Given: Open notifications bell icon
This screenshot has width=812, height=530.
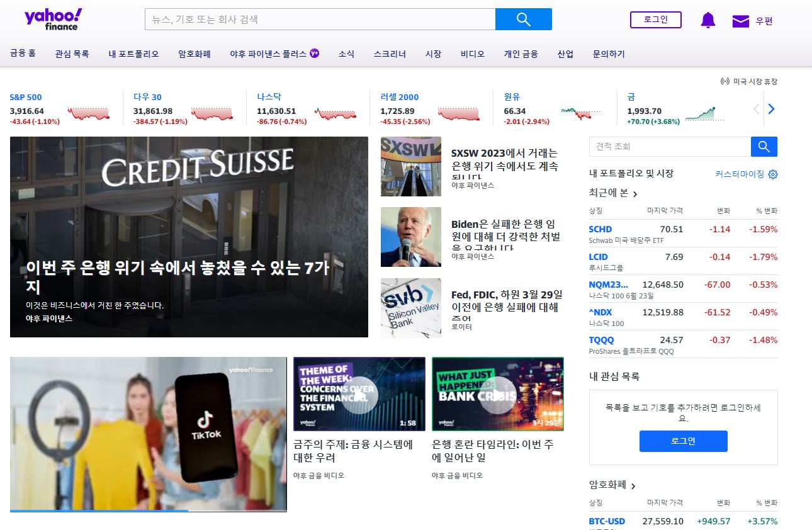Looking at the screenshot, I should point(708,20).
